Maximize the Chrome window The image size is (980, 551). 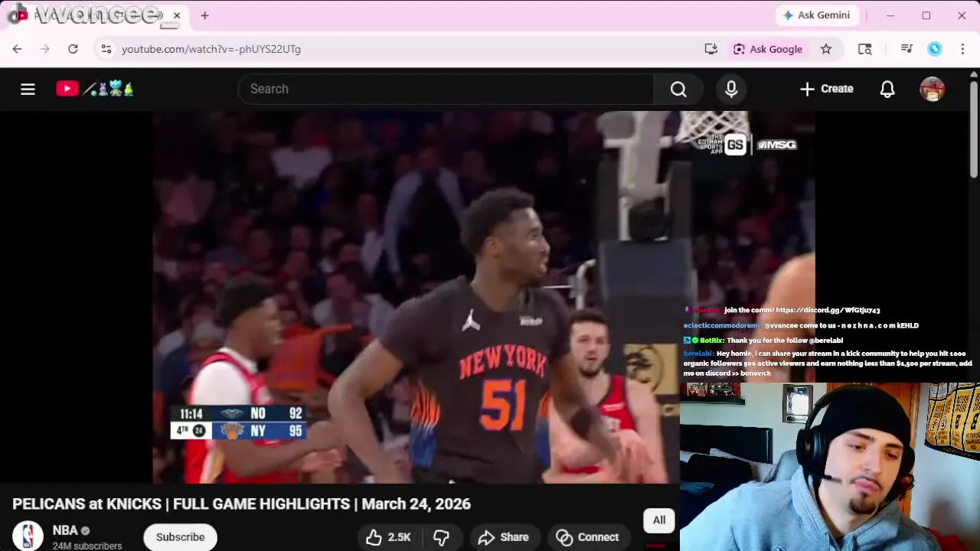click(x=926, y=15)
